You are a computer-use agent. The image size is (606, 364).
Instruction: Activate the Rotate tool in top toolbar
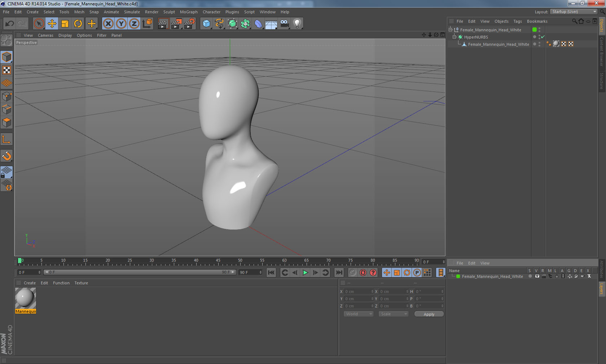(x=78, y=24)
